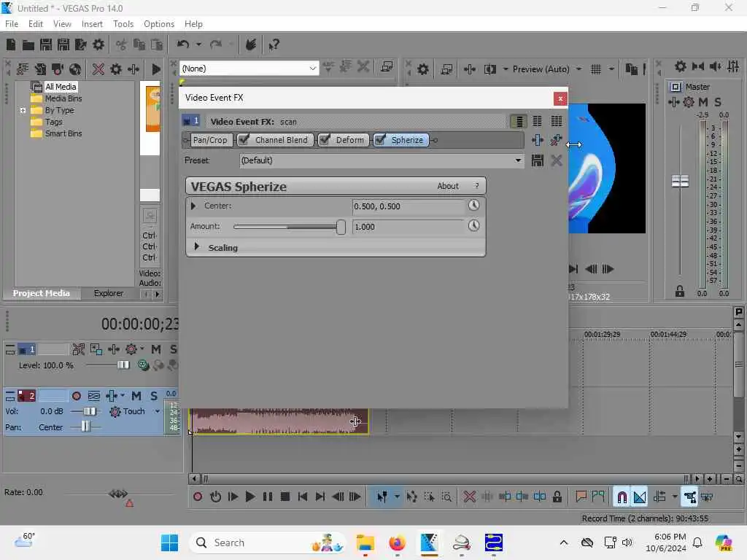The image size is (747, 560).
Task: Adjust the Spherize Amount slider handle
Action: 341,227
